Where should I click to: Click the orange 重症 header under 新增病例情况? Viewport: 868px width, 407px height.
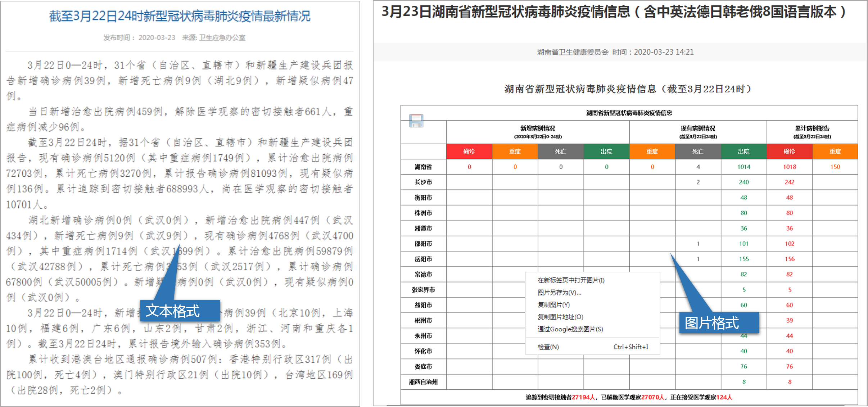[x=515, y=152]
